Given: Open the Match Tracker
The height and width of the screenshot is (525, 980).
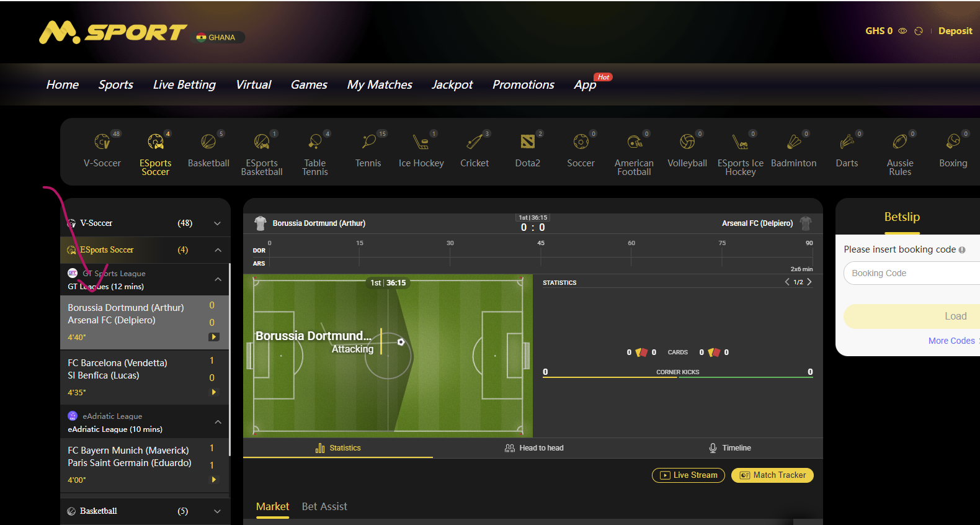Looking at the screenshot, I should (772, 475).
